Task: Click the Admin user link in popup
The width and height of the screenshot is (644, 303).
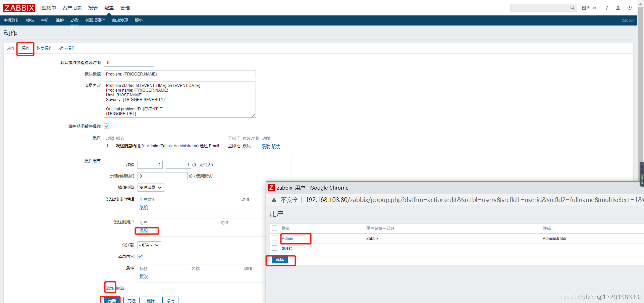Action: pyautogui.click(x=287, y=239)
